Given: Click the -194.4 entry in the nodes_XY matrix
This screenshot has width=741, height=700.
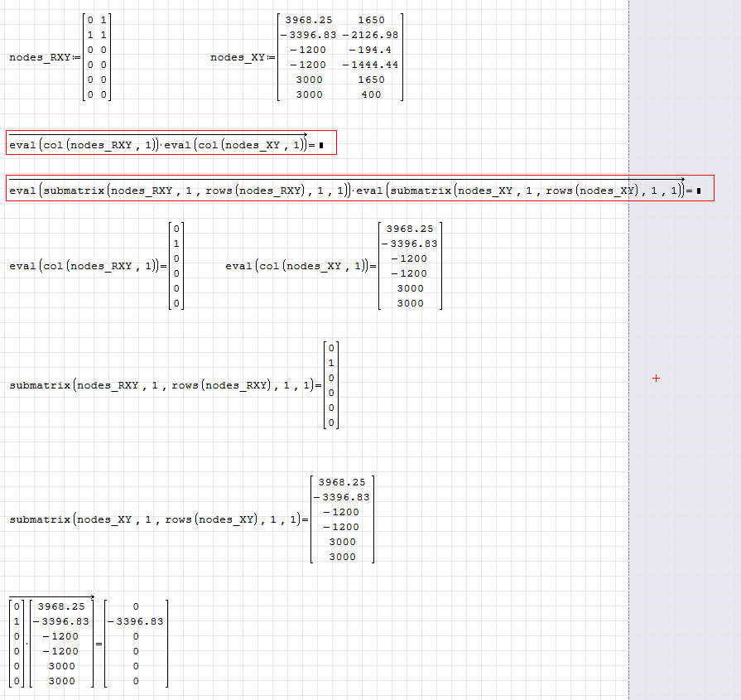Looking at the screenshot, I should 370,50.
